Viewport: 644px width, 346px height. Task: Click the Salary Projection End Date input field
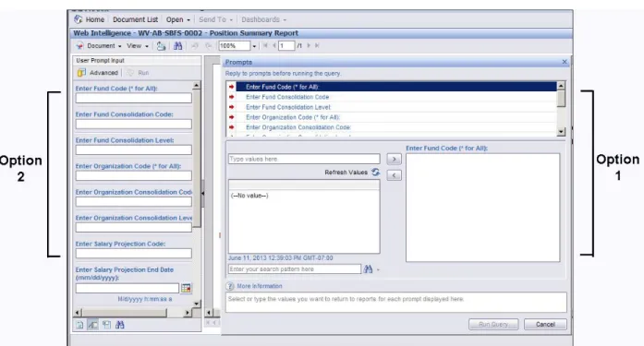pyautogui.click(x=127, y=288)
